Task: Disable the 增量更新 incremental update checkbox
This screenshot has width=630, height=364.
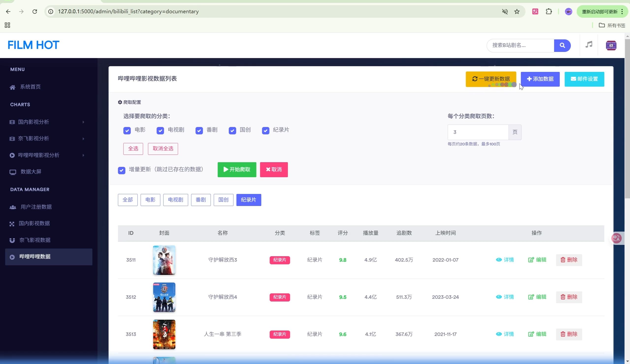Action: point(122,171)
